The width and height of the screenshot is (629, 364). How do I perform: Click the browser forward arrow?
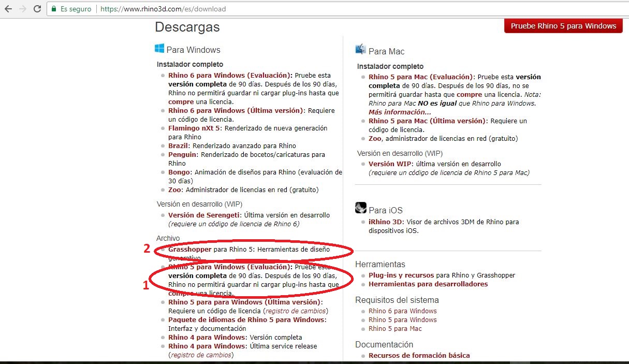(x=23, y=9)
